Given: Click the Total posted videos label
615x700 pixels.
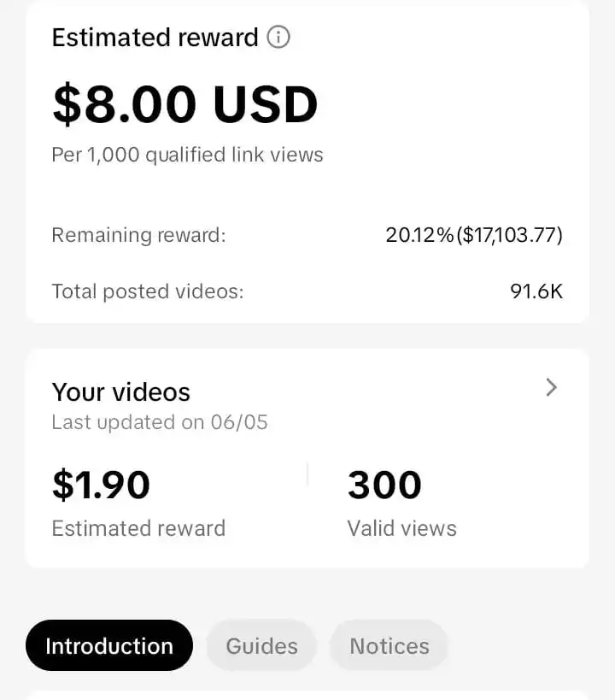Looking at the screenshot, I should coord(148,291).
